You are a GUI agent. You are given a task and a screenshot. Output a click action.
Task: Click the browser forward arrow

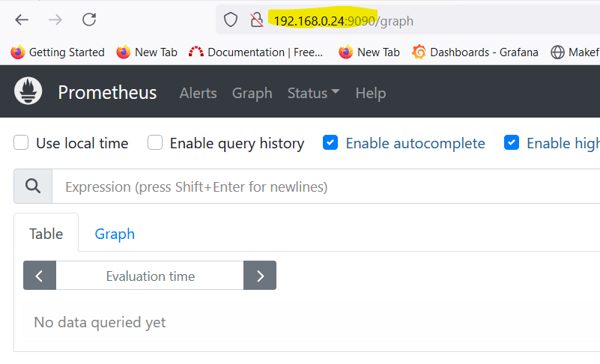tap(55, 20)
